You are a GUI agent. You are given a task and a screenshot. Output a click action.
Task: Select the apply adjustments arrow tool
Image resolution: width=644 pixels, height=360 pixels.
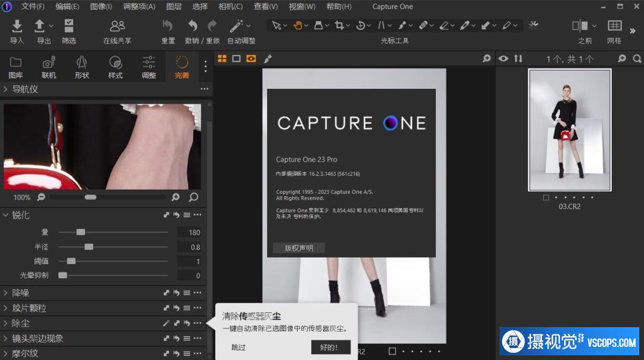pos(486,26)
